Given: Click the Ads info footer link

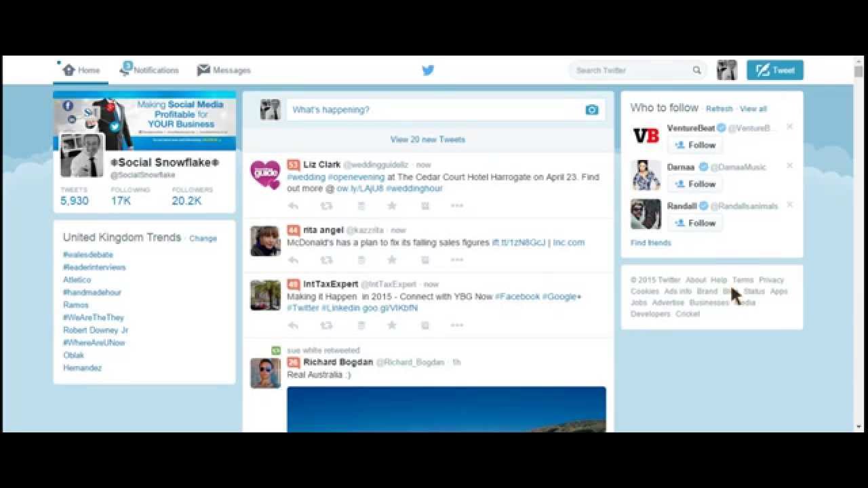Looking at the screenshot, I should [x=678, y=291].
